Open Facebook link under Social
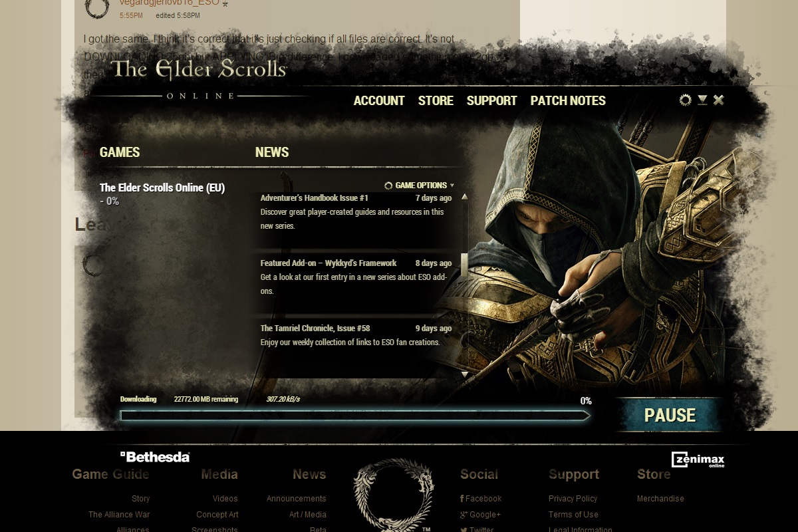 pos(483,499)
